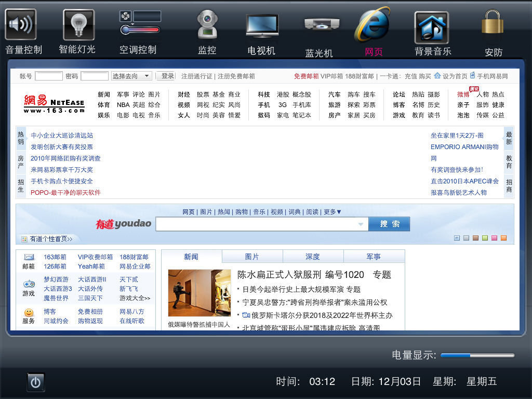The width and height of the screenshot is (532, 399).
Task: Select the 最新 side tab
Action: pyautogui.click(x=509, y=138)
